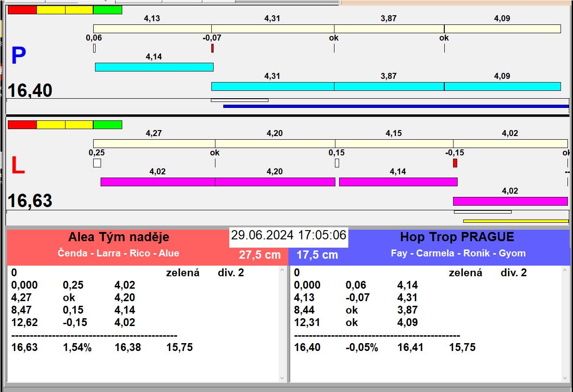This screenshot has height=392, width=573.
Task: Click the green start light in lane P
Action: 107,10
